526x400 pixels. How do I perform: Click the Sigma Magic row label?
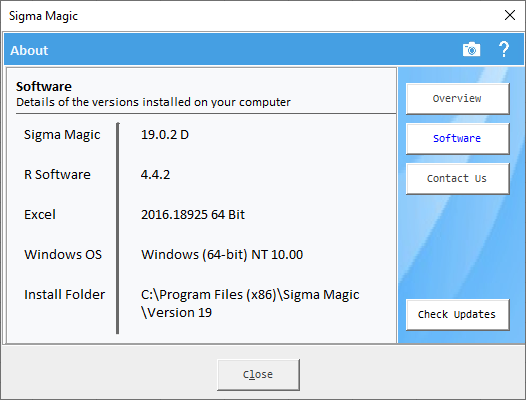click(x=62, y=135)
